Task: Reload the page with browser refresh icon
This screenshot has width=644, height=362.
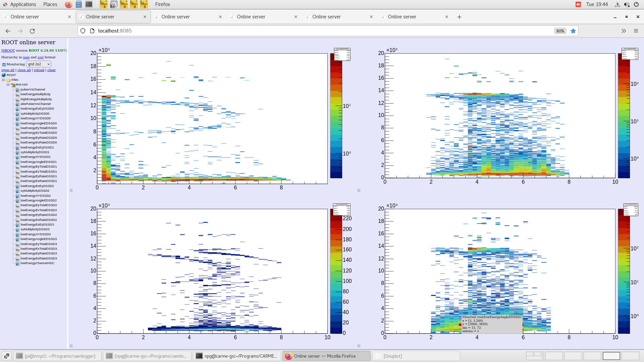Action: [32, 31]
